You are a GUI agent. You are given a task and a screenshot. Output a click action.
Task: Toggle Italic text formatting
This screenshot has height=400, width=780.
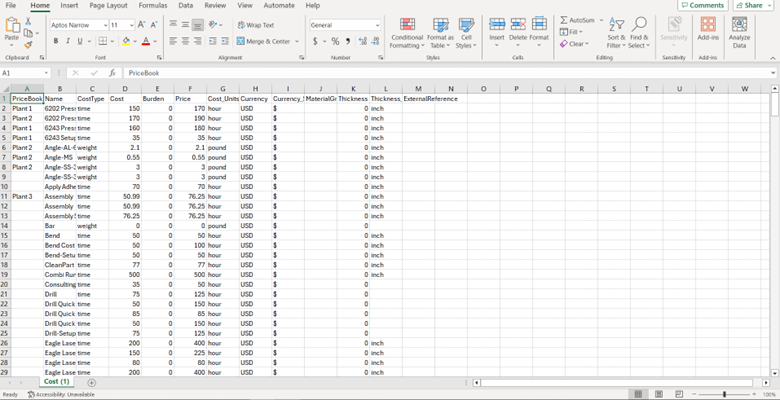[x=68, y=41]
